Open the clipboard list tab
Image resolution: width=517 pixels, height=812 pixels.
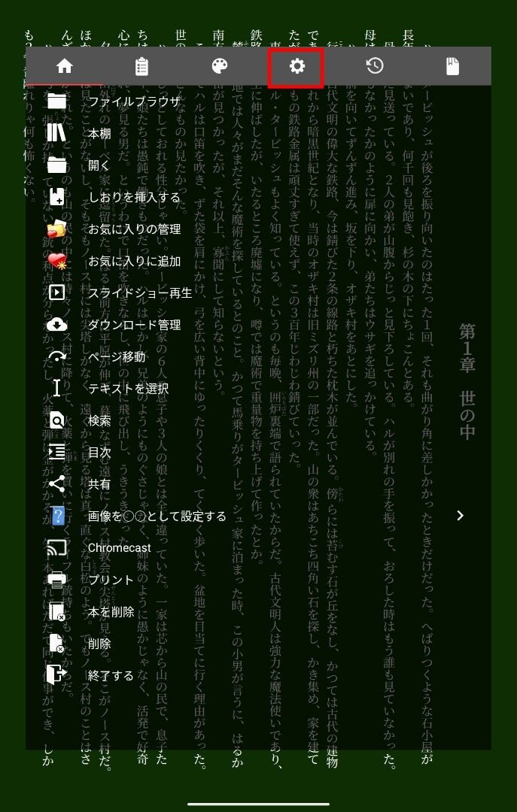click(x=141, y=66)
